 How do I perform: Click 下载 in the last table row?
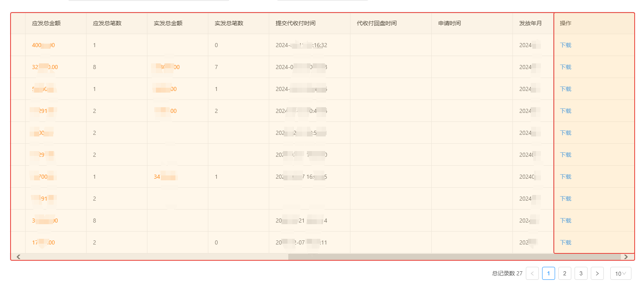pyautogui.click(x=565, y=242)
